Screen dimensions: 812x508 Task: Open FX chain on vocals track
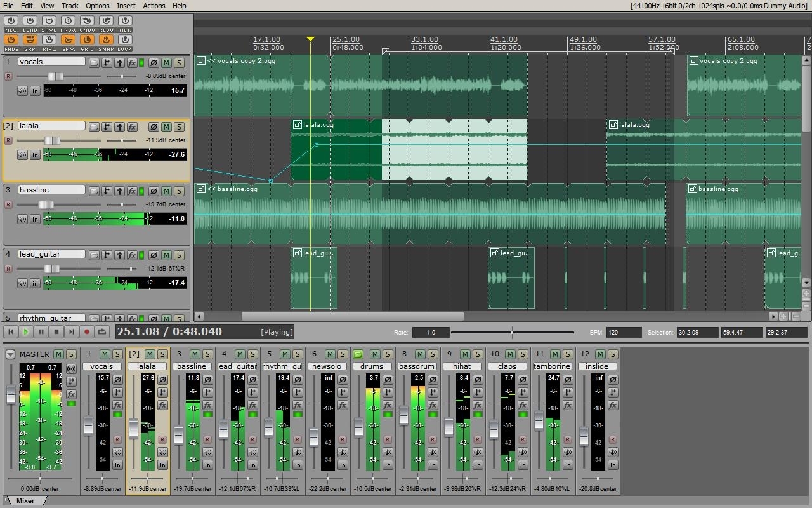(132, 63)
